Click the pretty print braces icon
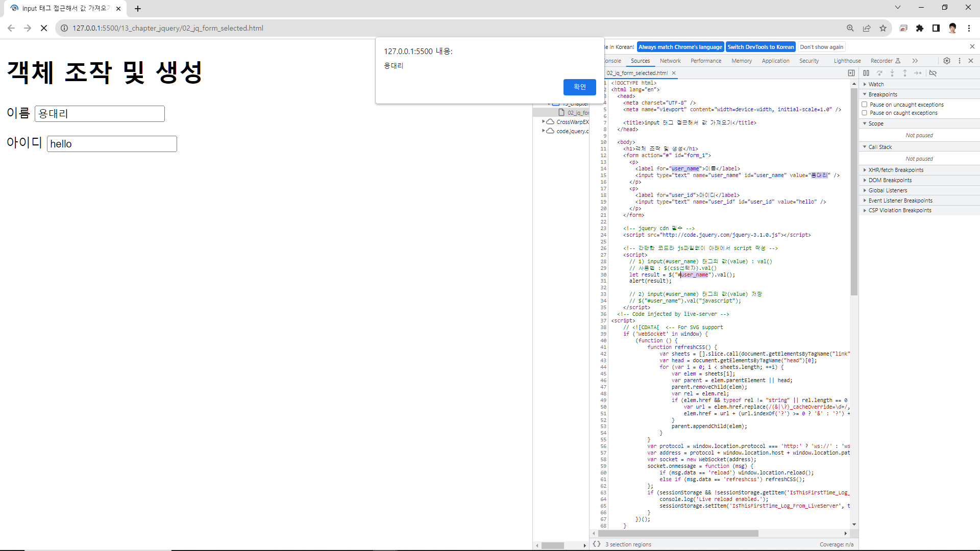Viewport: 980px width, 551px height. (x=597, y=544)
